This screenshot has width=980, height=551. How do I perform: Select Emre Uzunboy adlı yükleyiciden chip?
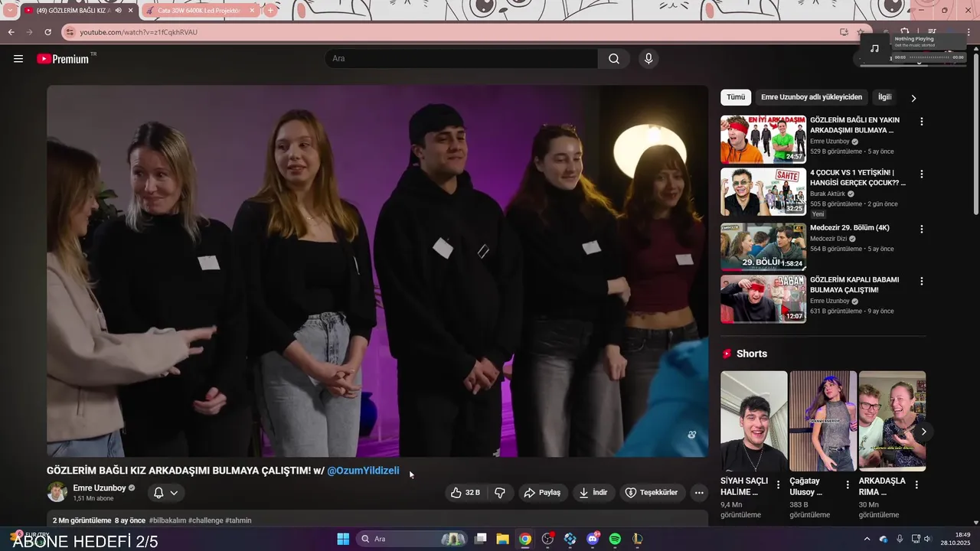click(x=812, y=97)
